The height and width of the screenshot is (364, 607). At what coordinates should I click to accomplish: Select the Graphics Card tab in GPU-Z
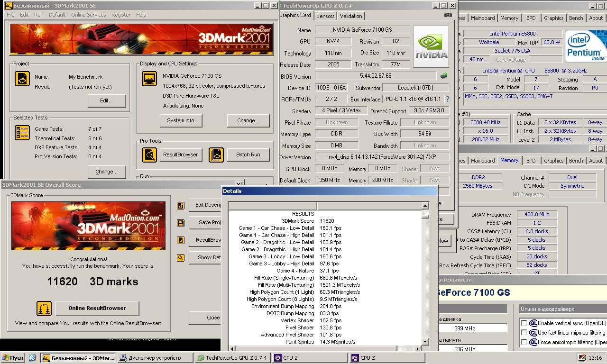(296, 15)
